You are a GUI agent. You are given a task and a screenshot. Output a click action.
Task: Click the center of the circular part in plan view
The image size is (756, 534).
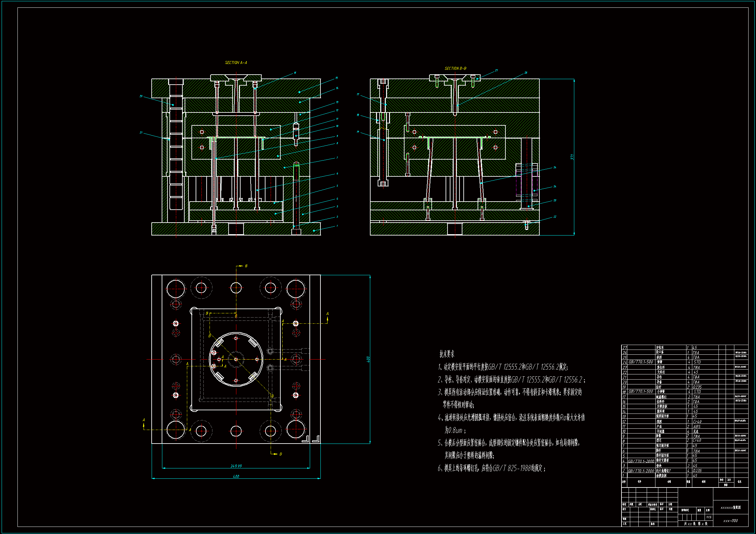(236, 359)
